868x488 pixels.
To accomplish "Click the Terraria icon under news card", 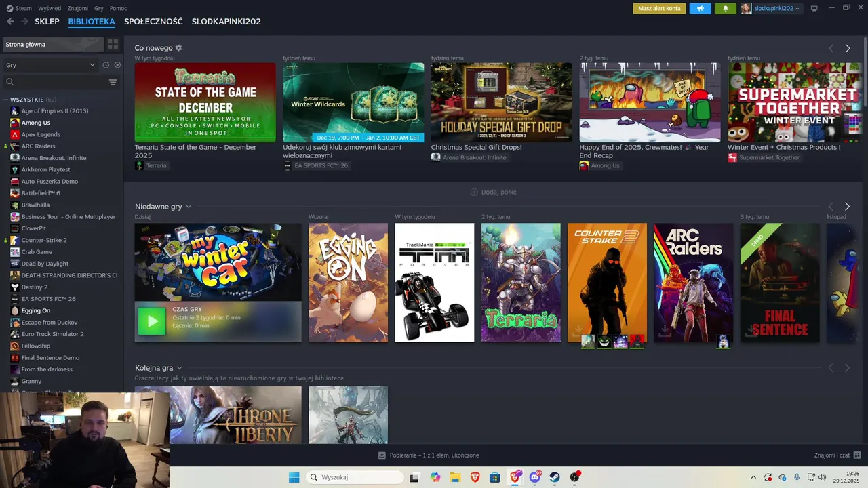I will (x=140, y=165).
